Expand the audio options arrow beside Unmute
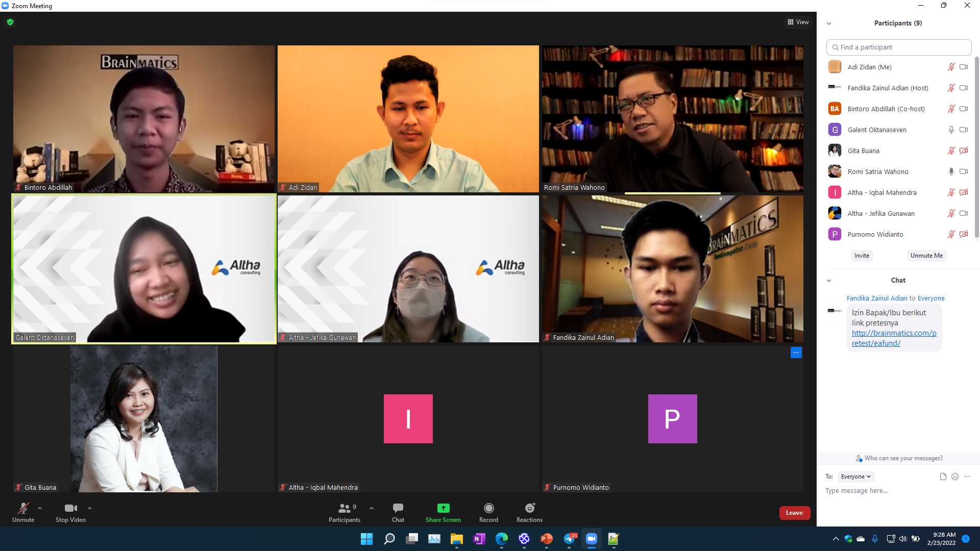The width and height of the screenshot is (980, 551). tap(40, 508)
